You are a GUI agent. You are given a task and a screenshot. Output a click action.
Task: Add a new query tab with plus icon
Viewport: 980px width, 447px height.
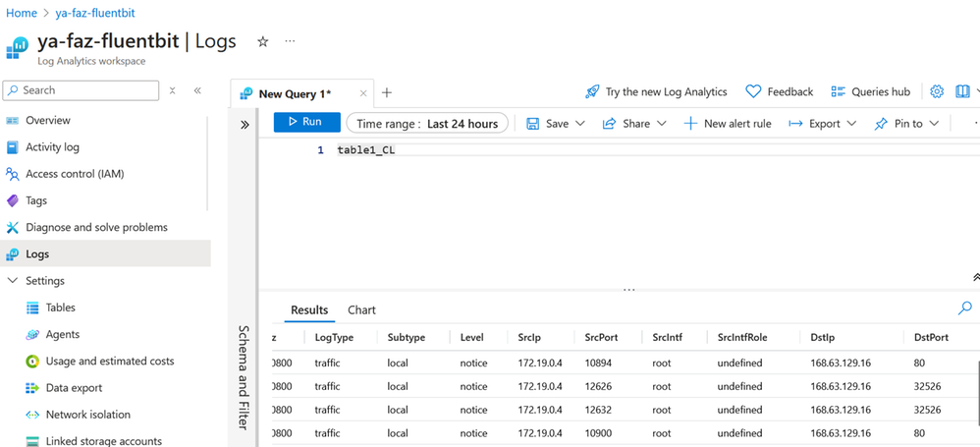tap(387, 92)
